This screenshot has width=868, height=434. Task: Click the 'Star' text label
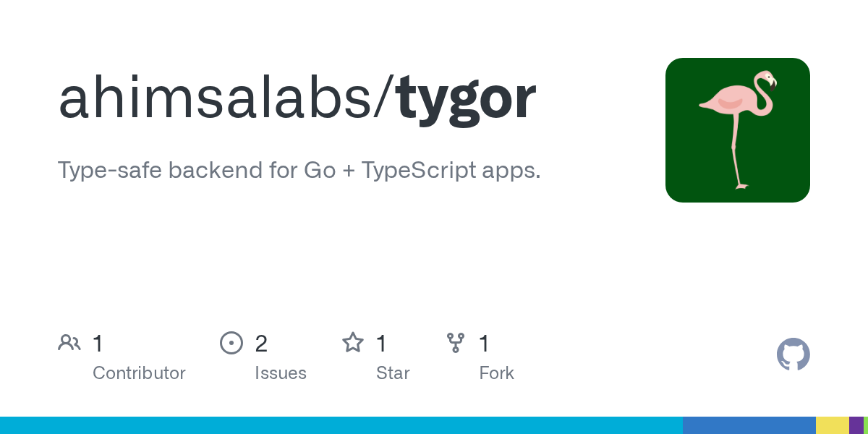click(393, 373)
